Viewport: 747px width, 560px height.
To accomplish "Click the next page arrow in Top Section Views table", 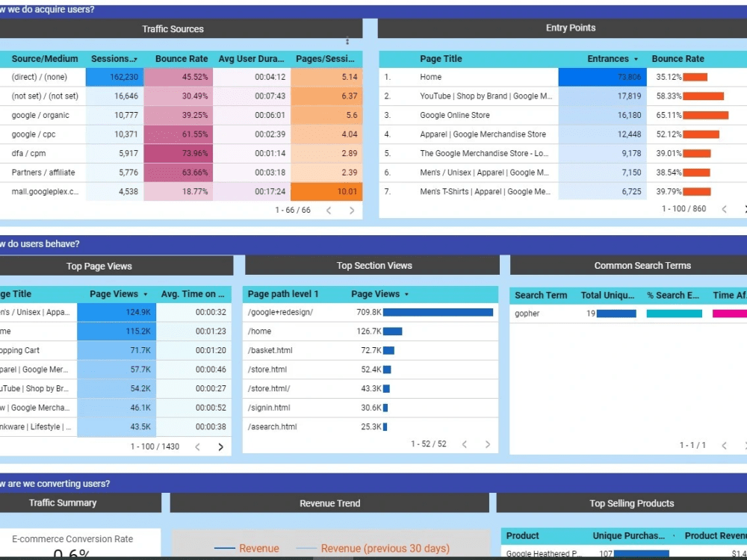I will (x=487, y=444).
